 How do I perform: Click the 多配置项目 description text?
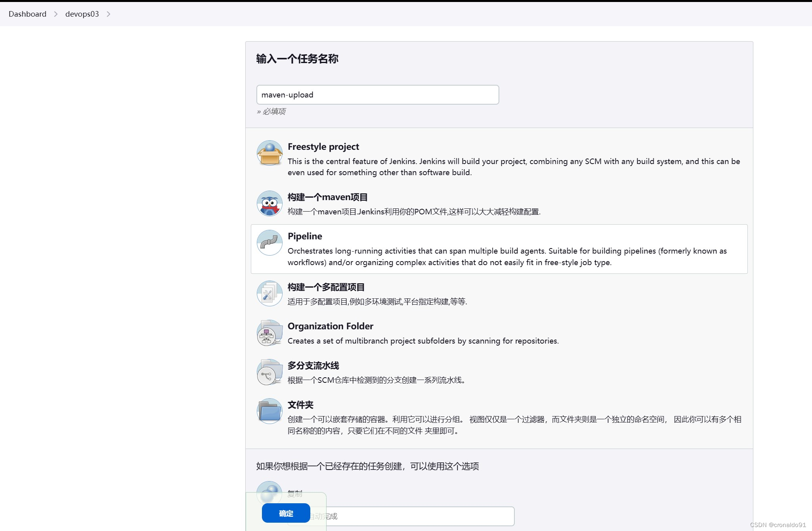click(x=377, y=302)
